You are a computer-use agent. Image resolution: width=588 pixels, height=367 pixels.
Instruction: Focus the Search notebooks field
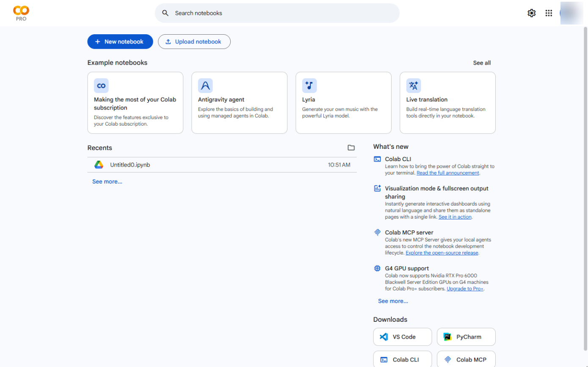pyautogui.click(x=277, y=13)
